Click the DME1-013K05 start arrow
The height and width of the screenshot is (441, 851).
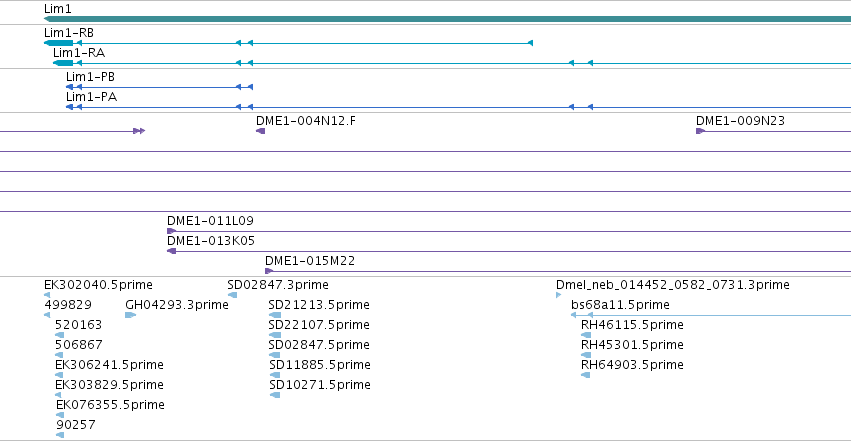click(x=172, y=251)
